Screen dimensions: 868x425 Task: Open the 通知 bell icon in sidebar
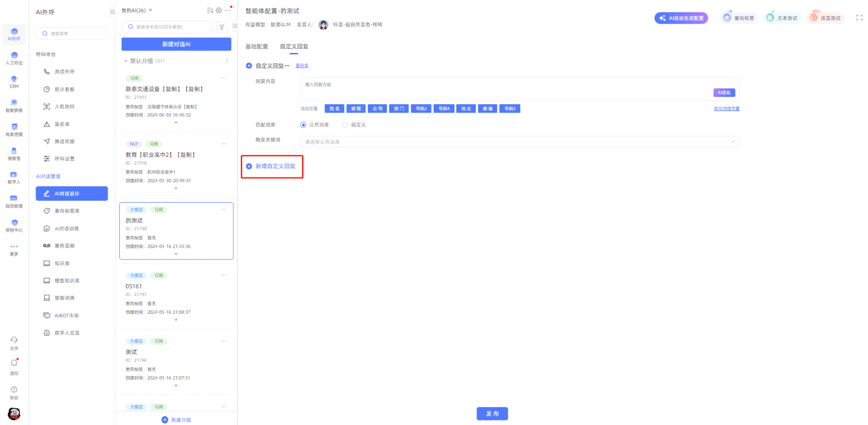click(x=14, y=363)
